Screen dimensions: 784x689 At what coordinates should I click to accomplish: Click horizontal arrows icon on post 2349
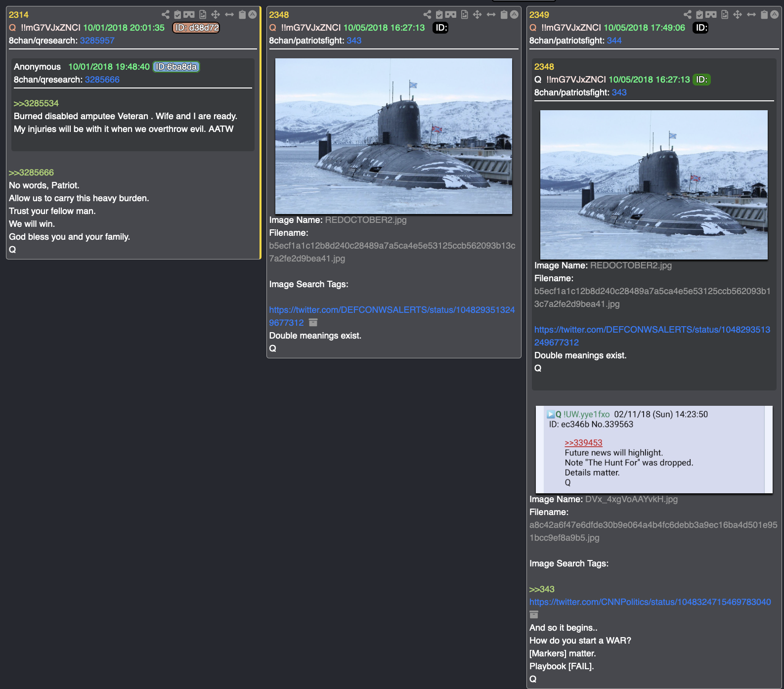click(751, 15)
